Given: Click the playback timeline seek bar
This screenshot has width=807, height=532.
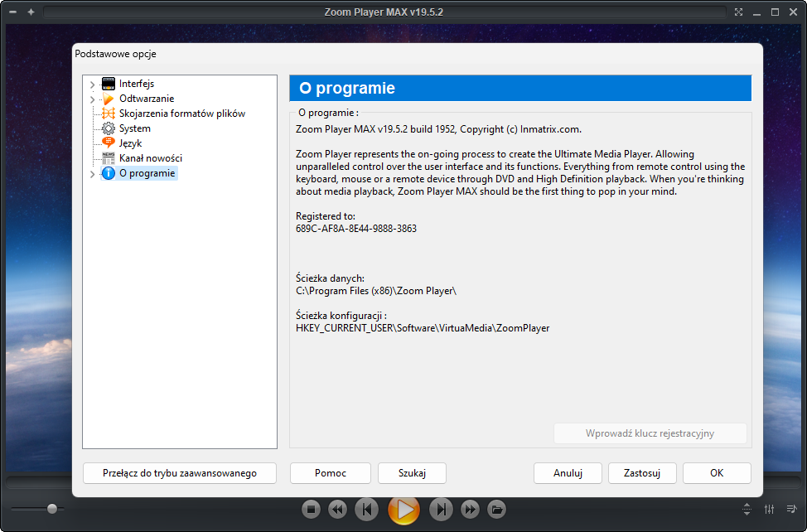Looking at the screenshot, I should tap(403, 484).
